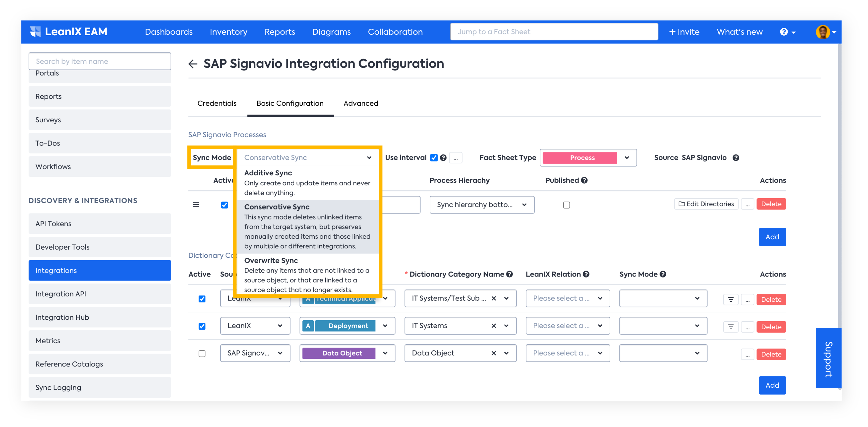Open the Data Object fact sheet type dropdown
This screenshot has width=868, height=427.
(x=347, y=353)
